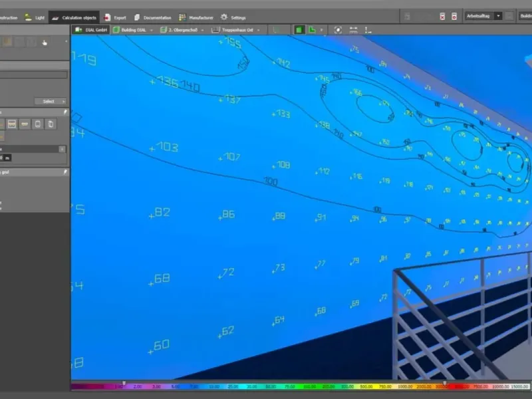Click the empty name input field
Screen dimensions: 532x399
click(x=33, y=74)
